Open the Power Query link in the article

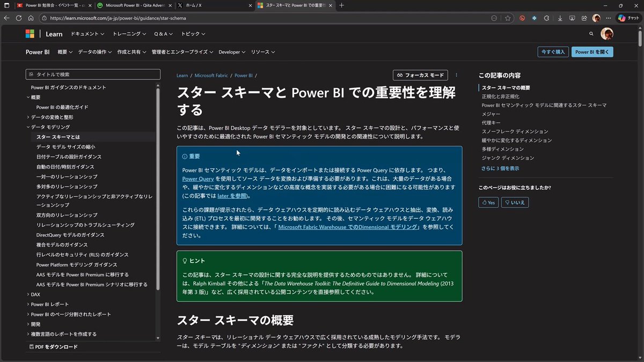point(197,179)
